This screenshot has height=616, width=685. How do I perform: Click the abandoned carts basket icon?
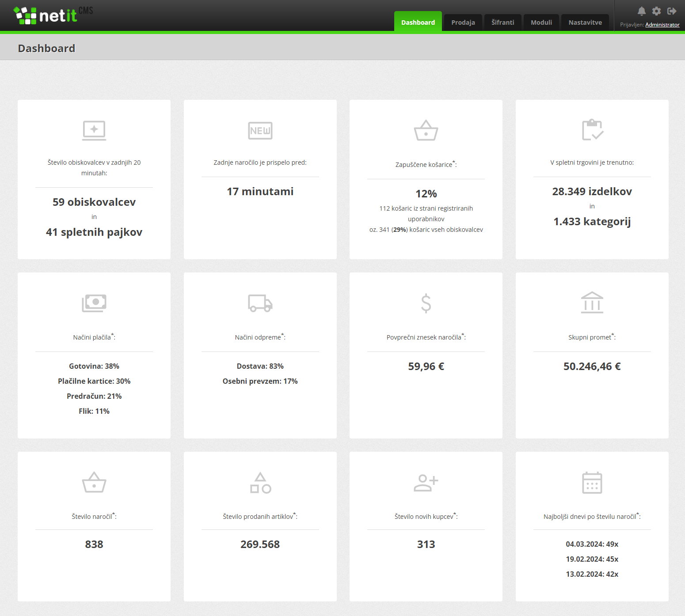click(426, 131)
